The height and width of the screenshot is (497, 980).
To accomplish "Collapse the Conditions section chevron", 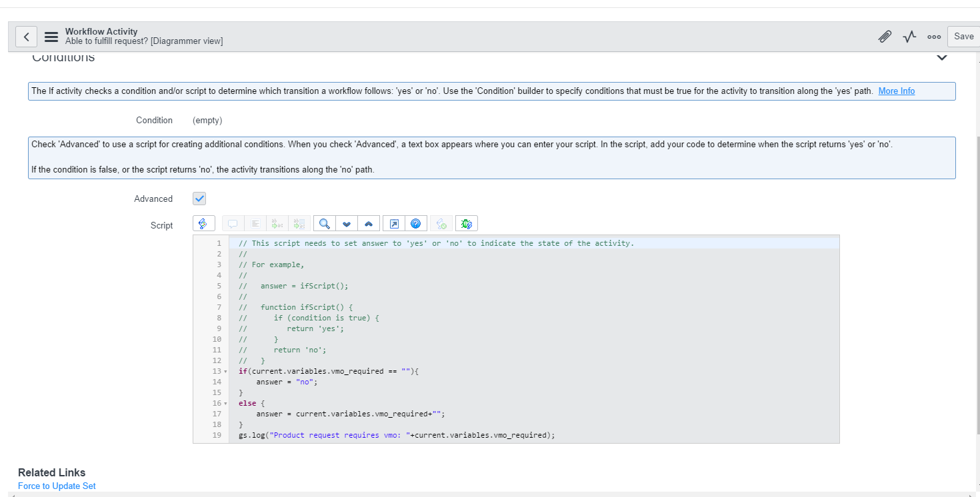I will click(x=942, y=57).
